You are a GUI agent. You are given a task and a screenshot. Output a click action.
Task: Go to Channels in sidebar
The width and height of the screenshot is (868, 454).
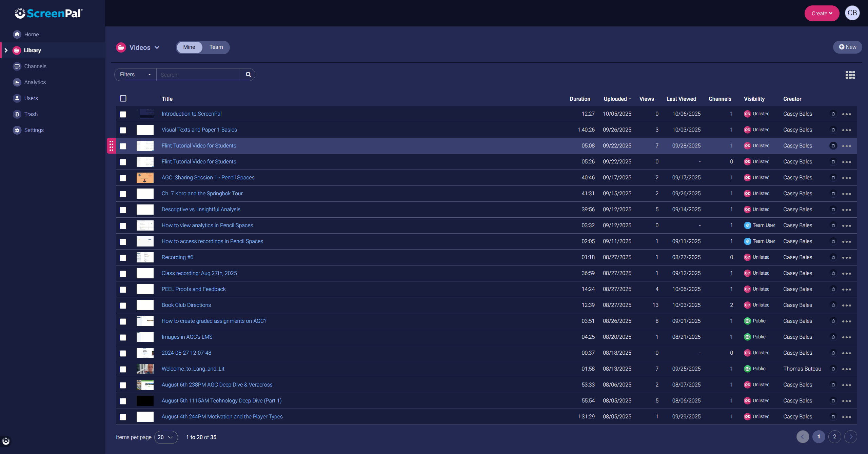point(35,66)
